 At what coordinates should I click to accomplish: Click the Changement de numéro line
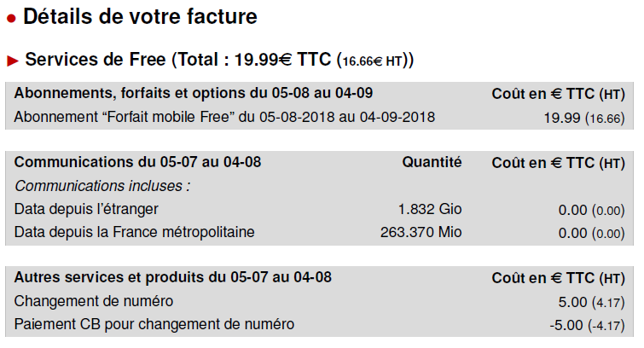[319, 302]
